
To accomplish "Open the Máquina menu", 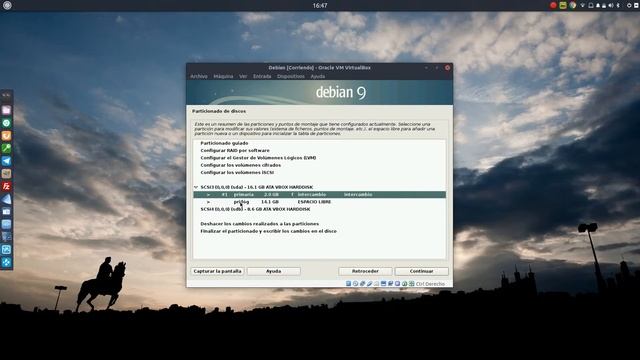I will click(223, 76).
